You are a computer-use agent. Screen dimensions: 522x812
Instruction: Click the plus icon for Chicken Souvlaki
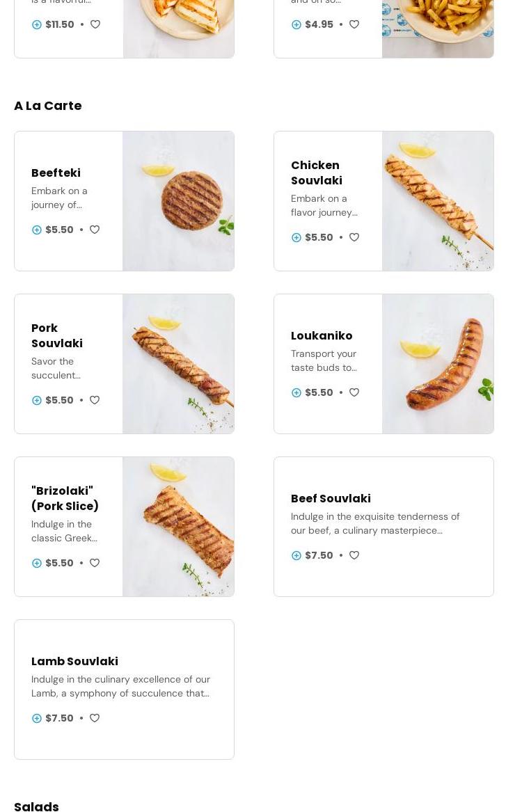coord(296,238)
